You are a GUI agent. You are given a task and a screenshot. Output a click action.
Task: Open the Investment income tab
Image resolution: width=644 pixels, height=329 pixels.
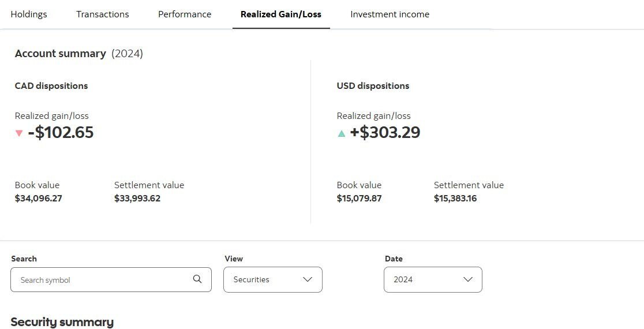click(x=390, y=14)
